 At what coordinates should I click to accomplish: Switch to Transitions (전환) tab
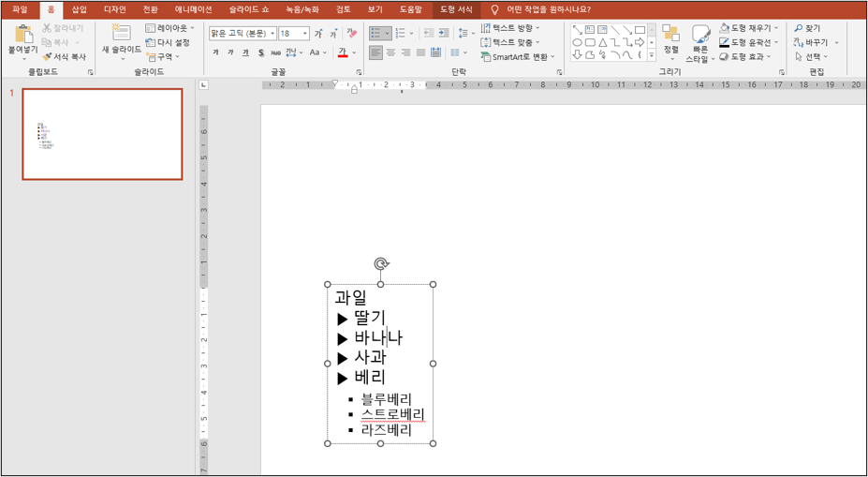coord(150,9)
